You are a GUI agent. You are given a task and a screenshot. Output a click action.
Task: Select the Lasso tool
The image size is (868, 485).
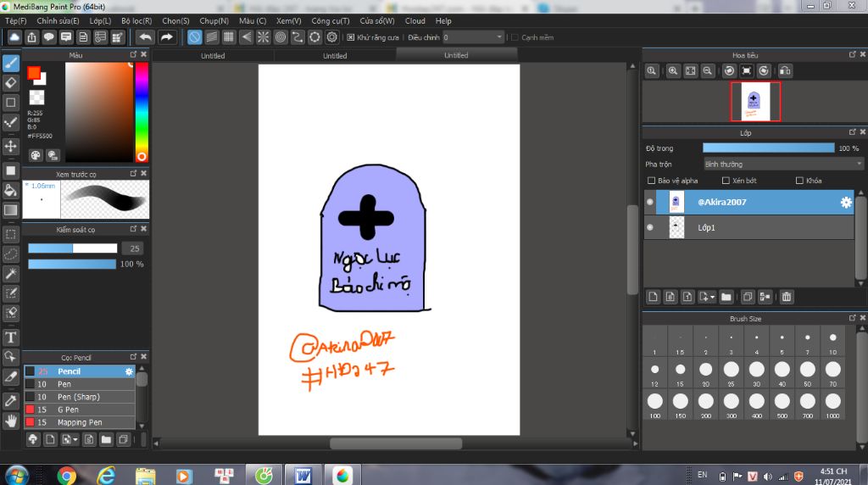(x=10, y=254)
